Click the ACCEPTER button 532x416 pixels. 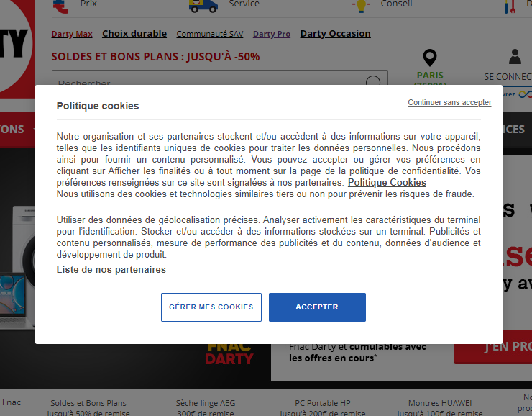[317, 307]
